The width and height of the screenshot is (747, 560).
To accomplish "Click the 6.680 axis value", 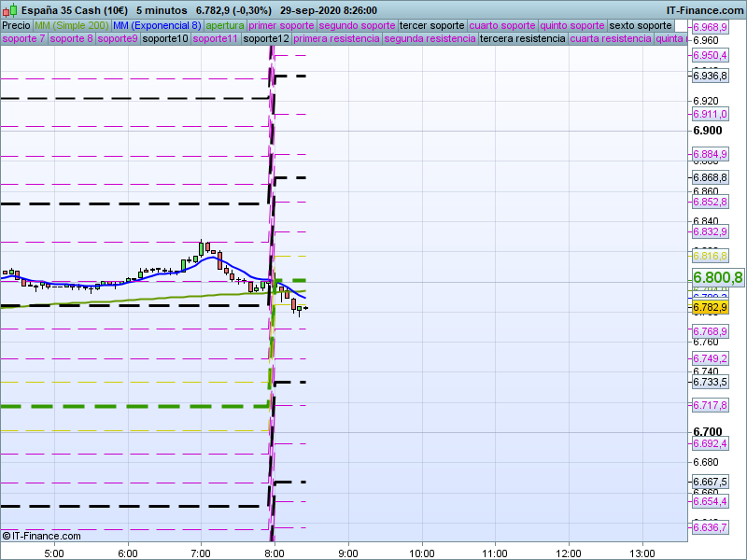I will [x=706, y=462].
